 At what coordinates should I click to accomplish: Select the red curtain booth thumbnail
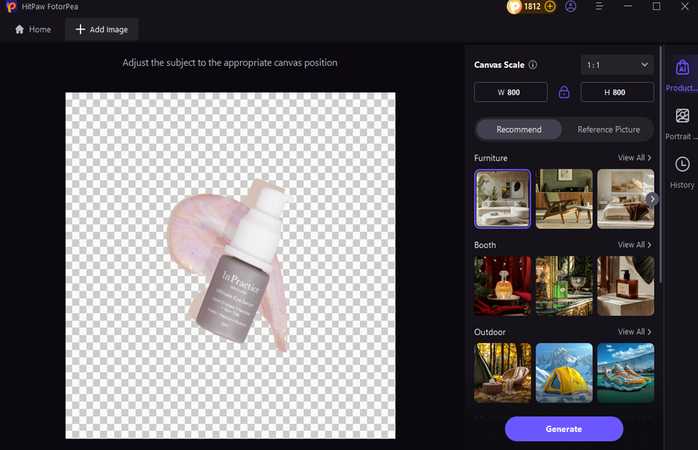[503, 286]
